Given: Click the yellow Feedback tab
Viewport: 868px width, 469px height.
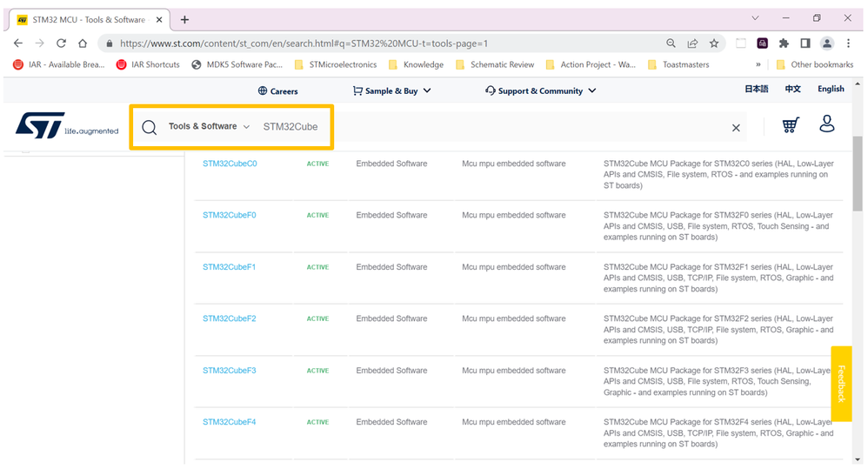Looking at the screenshot, I should click(x=841, y=383).
